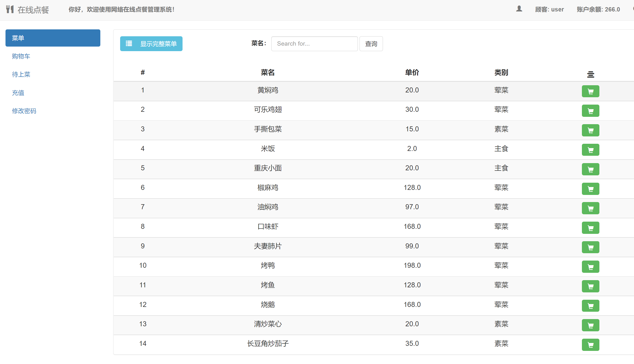Add 黄焖鸡 to cart via its cart icon
The height and width of the screenshot is (364, 634).
pos(590,91)
